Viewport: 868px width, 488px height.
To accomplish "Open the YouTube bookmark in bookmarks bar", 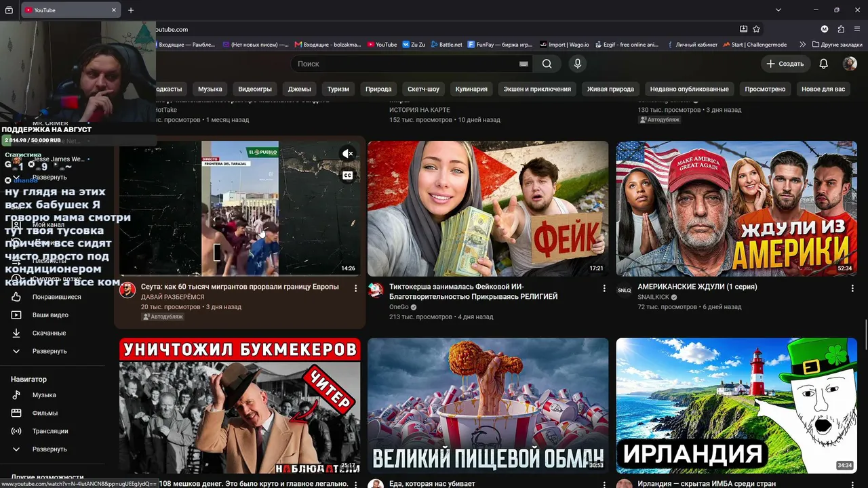I will click(x=382, y=45).
